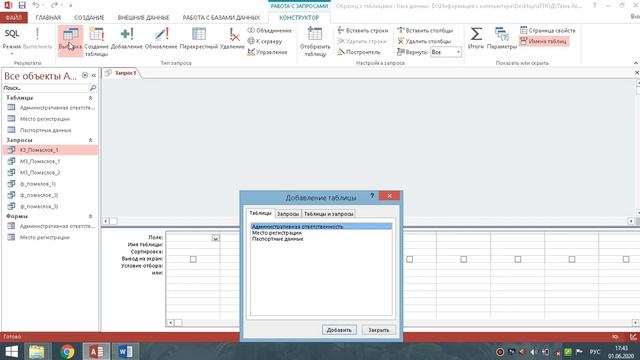Choose the Обновление update query type
Screen dimensions: 640x360
[161, 39]
